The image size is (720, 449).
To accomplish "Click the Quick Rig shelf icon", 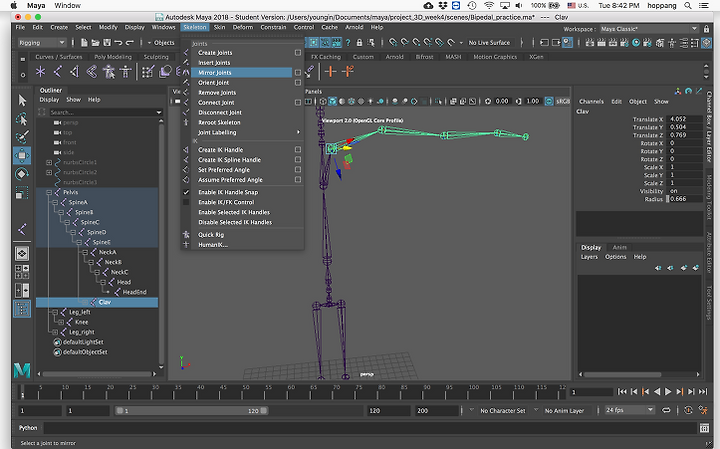I will pyautogui.click(x=108, y=72).
